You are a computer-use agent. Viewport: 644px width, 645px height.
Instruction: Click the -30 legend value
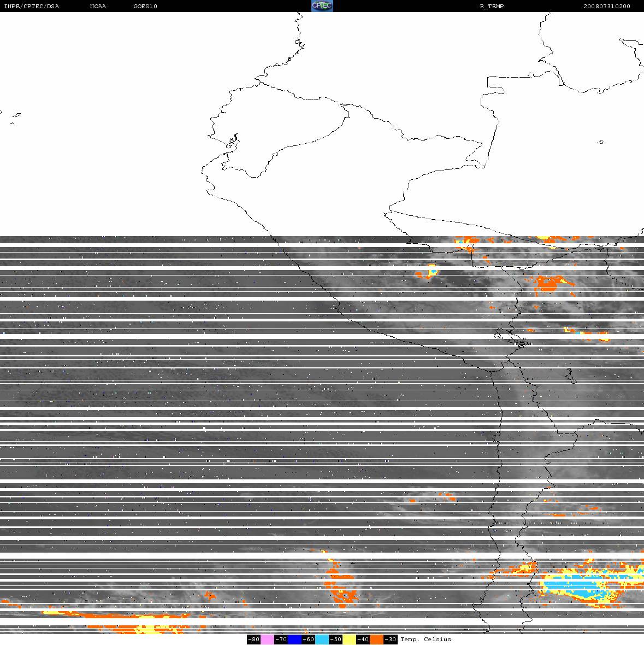(391, 639)
